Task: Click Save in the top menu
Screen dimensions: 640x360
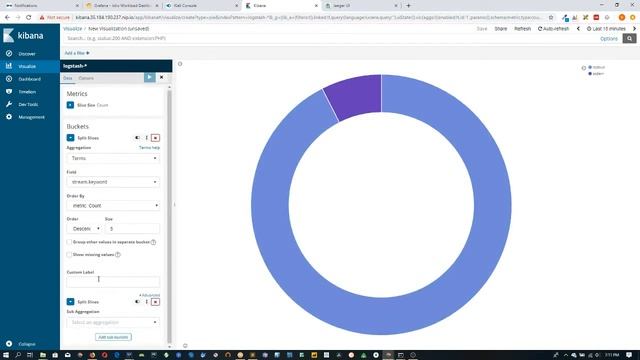Action: tap(482, 29)
